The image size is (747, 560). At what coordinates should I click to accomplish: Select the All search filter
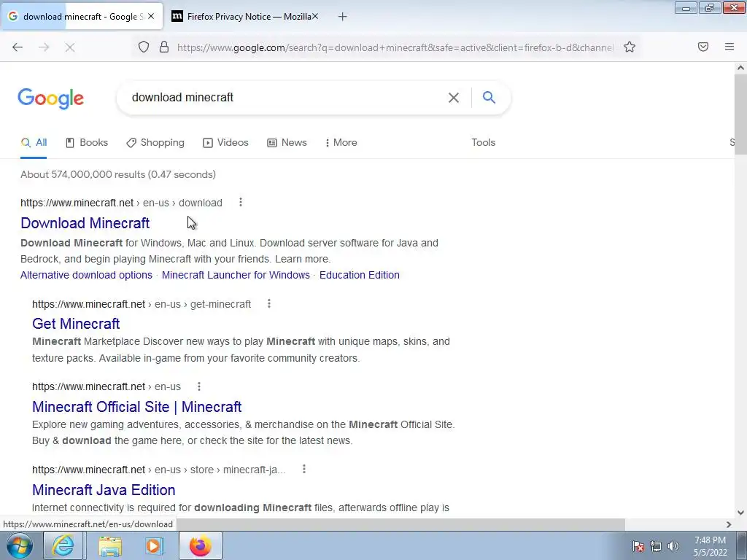pos(34,142)
